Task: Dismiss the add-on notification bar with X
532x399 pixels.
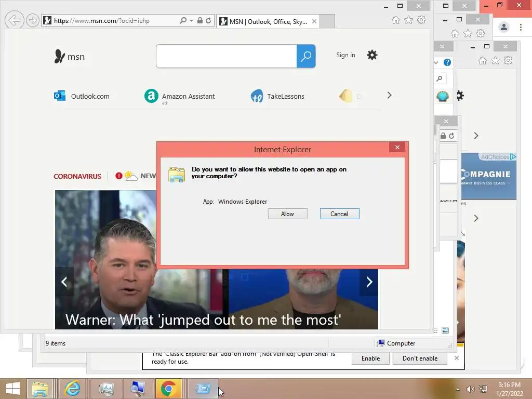Action: (x=456, y=358)
